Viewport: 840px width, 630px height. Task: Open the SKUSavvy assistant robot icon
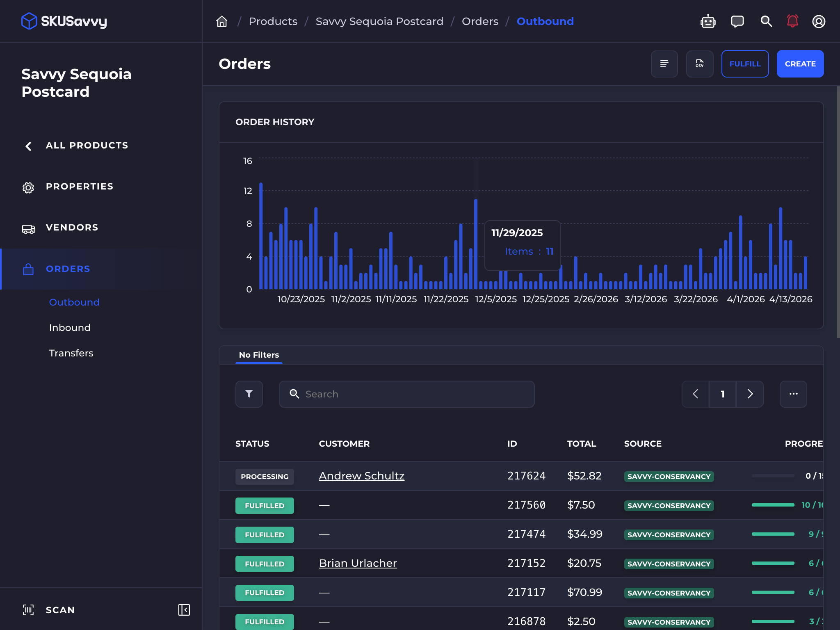coord(708,21)
